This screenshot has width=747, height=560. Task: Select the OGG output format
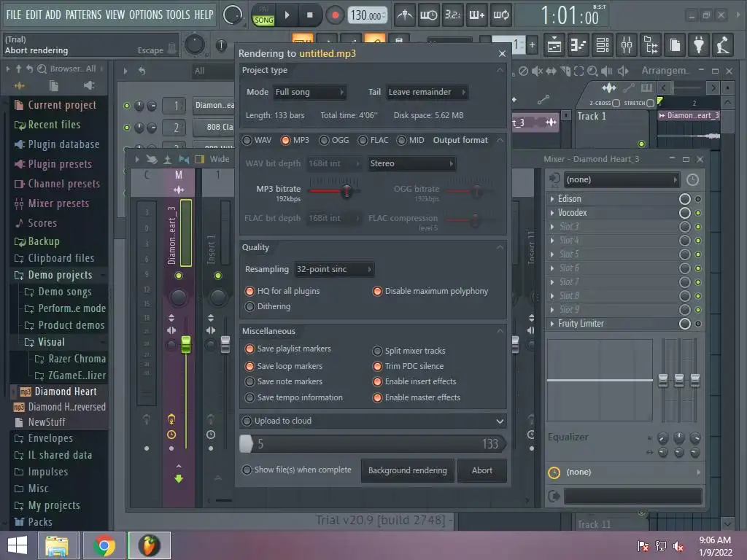[x=334, y=140]
